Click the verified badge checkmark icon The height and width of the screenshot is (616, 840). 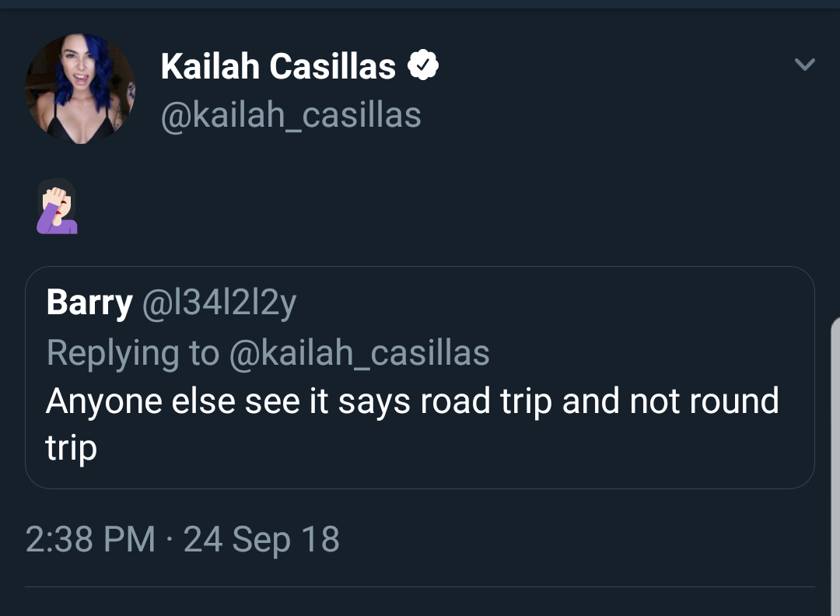[423, 65]
